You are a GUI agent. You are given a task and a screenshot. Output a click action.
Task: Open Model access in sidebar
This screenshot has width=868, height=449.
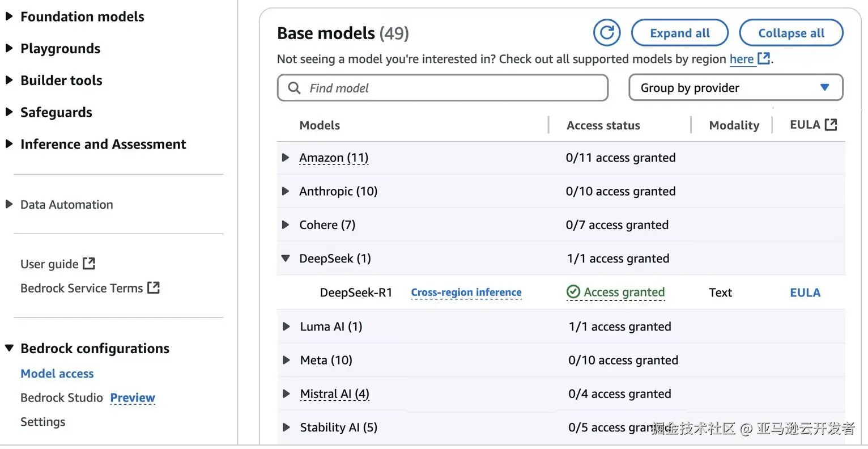pos(57,374)
